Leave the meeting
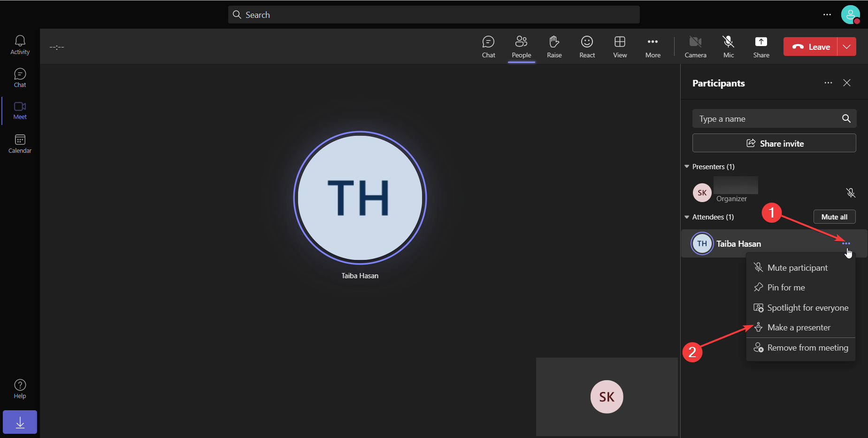 pos(810,47)
